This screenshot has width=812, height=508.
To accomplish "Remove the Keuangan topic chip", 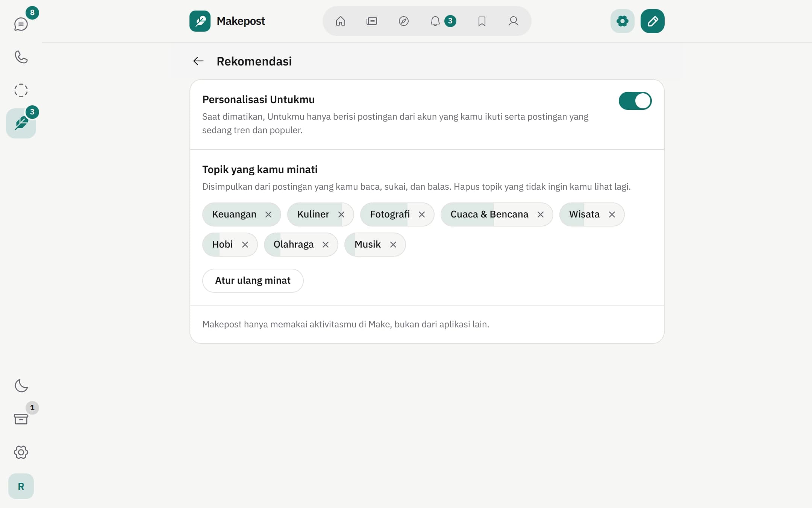I will pyautogui.click(x=268, y=214).
